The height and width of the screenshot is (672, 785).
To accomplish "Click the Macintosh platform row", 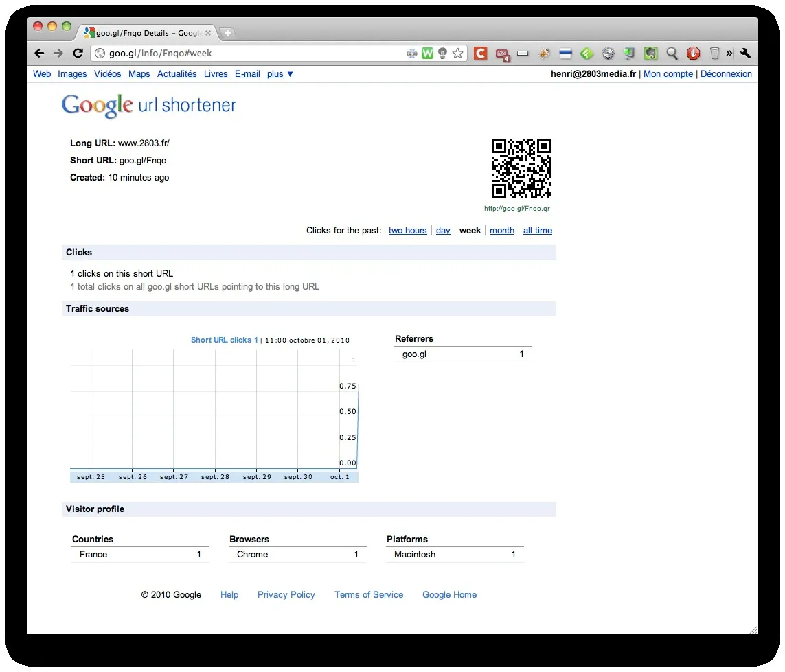I will click(x=455, y=555).
